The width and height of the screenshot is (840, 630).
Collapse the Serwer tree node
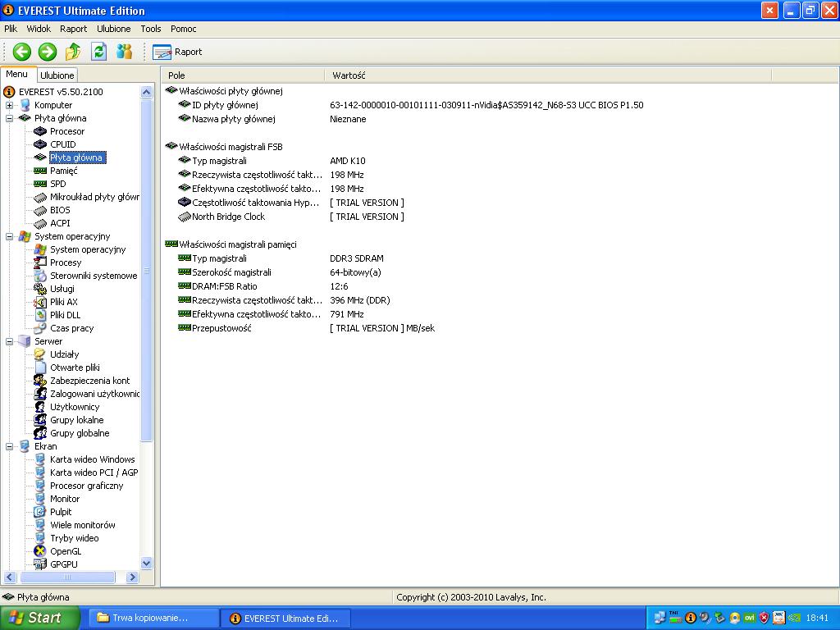point(10,342)
